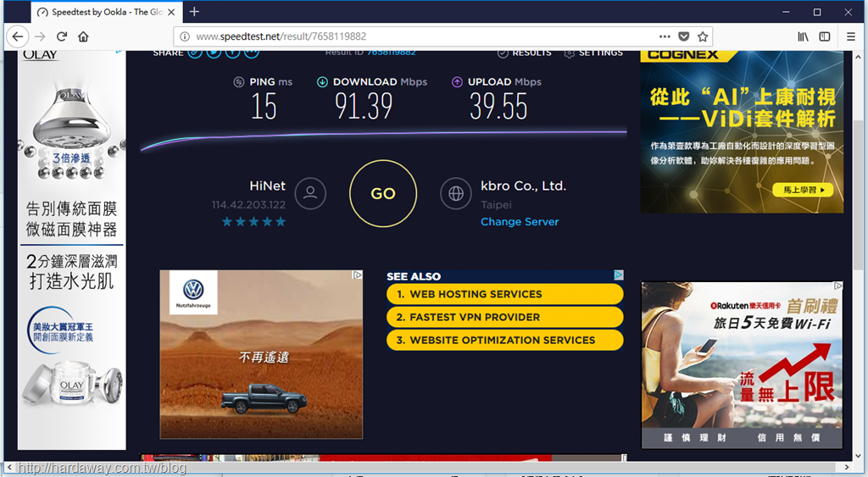Go back using the browser back arrow

coord(18,36)
